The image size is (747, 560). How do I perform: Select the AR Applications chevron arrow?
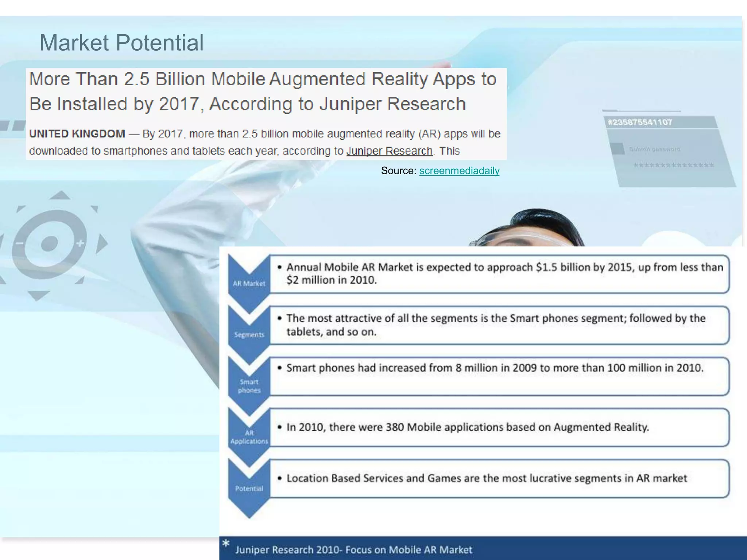[249, 437]
